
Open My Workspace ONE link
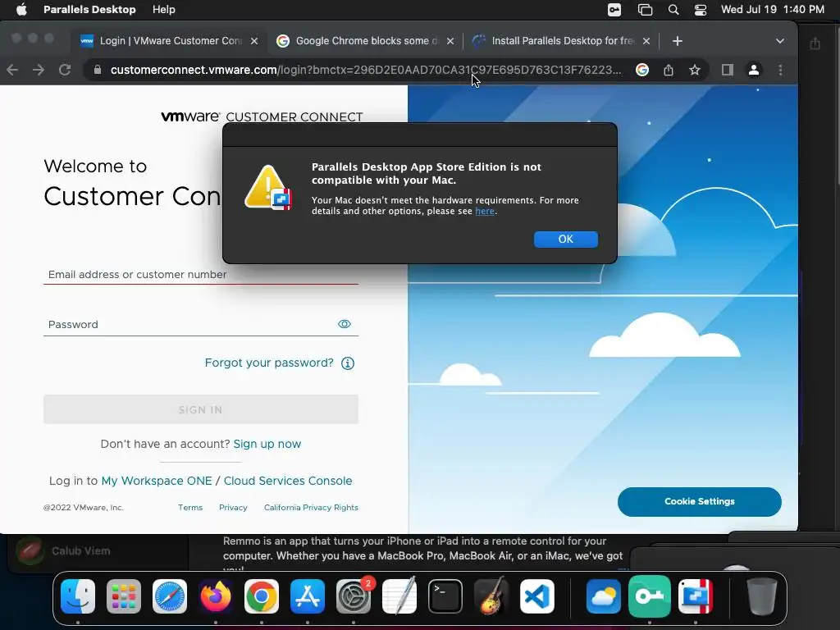[157, 481]
